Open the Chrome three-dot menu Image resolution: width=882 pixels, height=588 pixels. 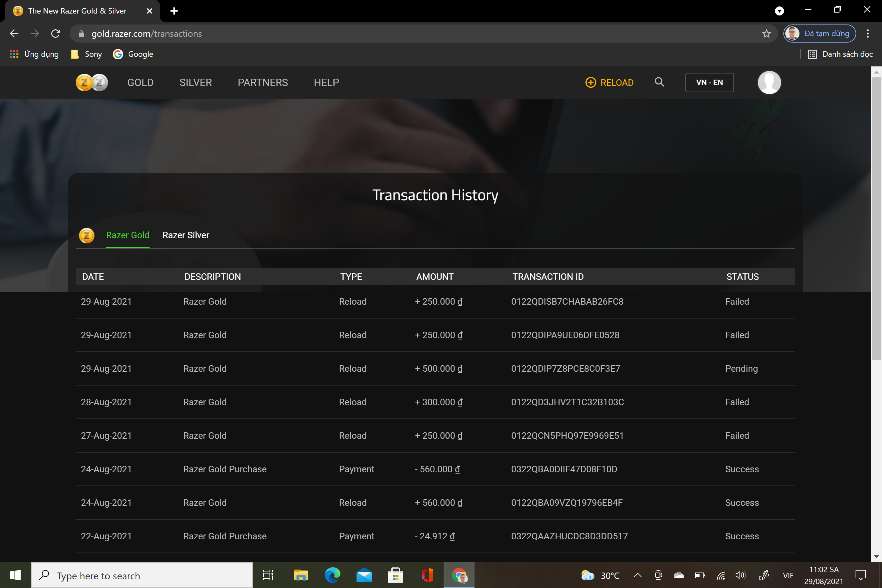[x=868, y=34]
